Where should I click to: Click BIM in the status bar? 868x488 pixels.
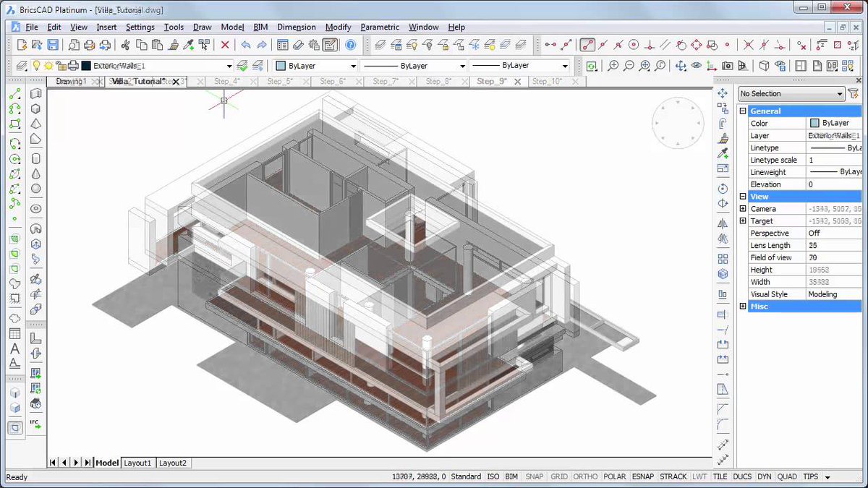(x=511, y=476)
